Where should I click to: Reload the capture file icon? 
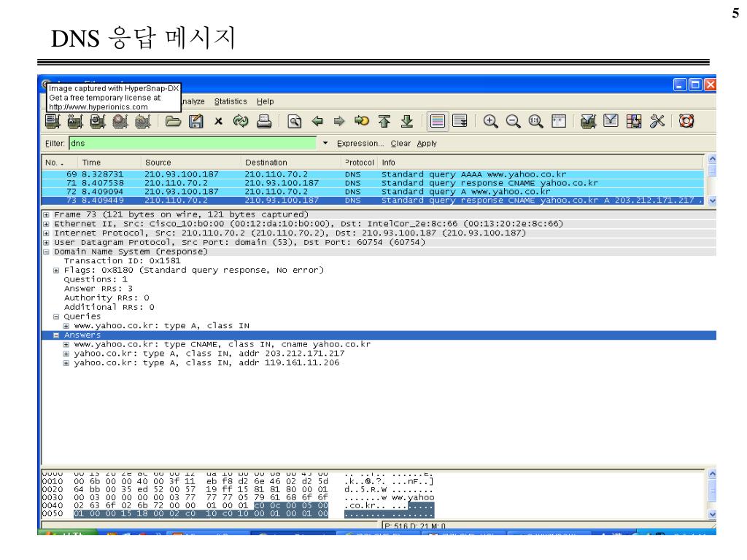click(241, 122)
